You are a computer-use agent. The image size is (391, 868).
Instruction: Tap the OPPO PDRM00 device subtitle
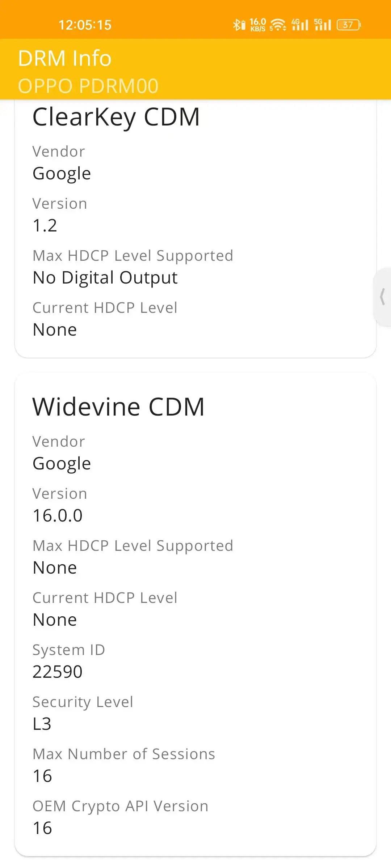click(x=88, y=86)
